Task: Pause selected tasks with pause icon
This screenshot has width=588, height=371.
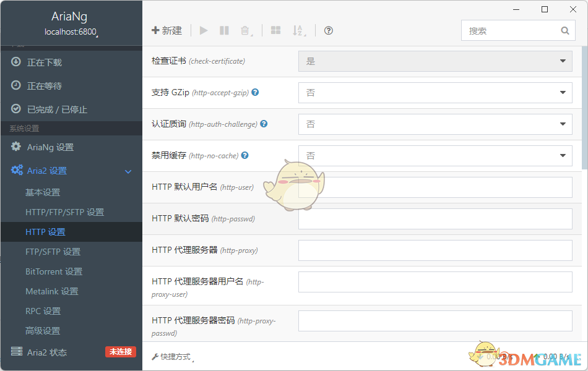Action: click(x=224, y=30)
